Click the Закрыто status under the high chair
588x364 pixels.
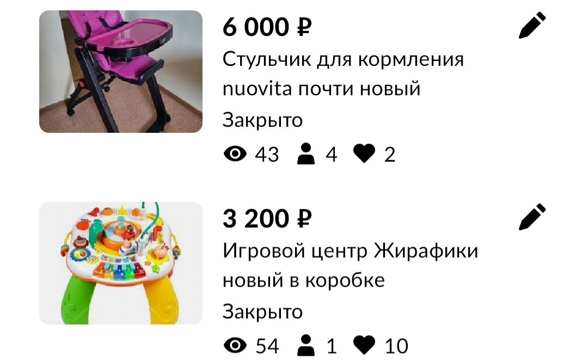coord(262,121)
